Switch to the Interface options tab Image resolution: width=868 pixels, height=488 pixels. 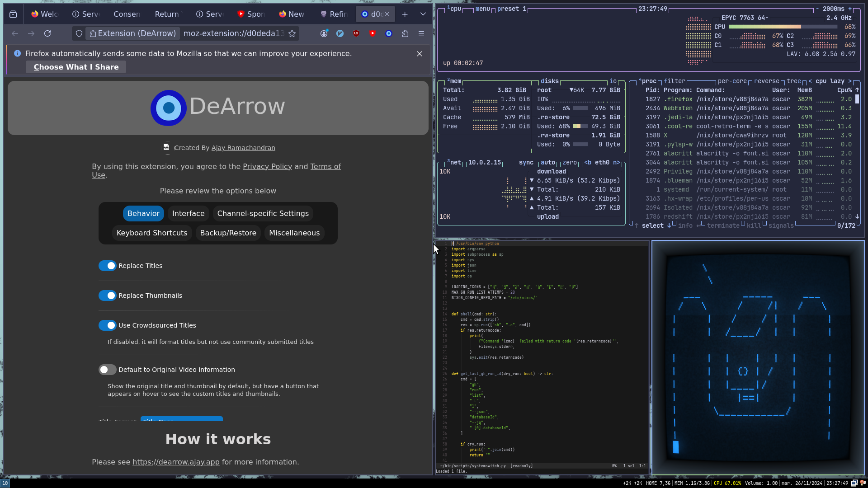[x=188, y=214]
